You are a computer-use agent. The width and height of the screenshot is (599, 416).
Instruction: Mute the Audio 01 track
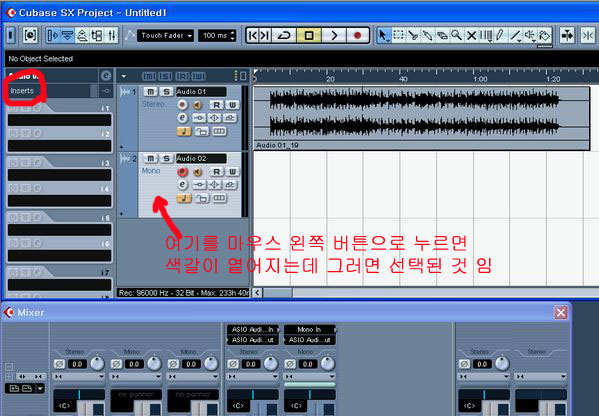[151, 92]
